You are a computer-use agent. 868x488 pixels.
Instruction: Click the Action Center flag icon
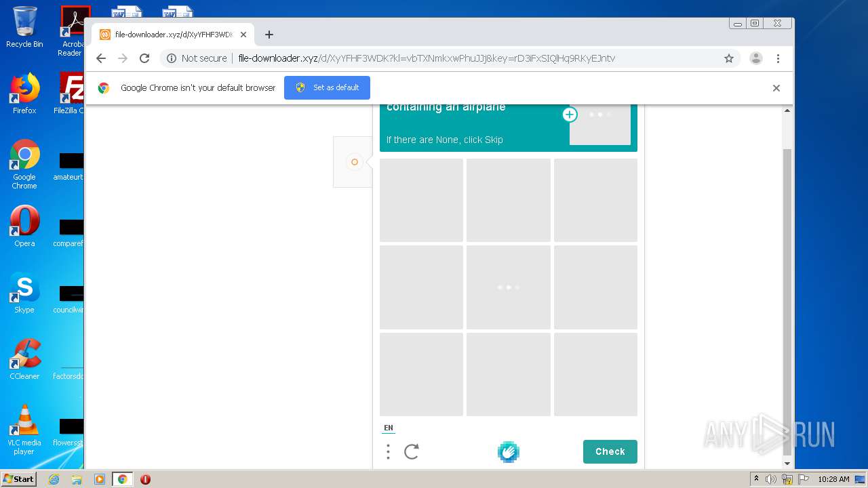(x=804, y=479)
